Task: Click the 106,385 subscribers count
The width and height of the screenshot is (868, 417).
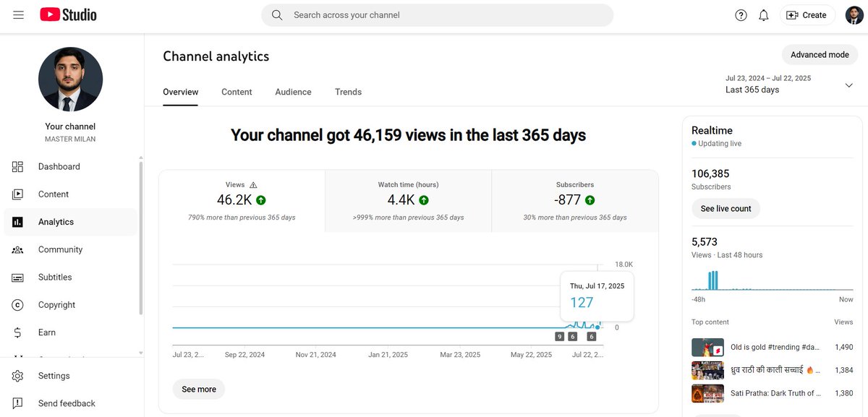Action: (710, 173)
